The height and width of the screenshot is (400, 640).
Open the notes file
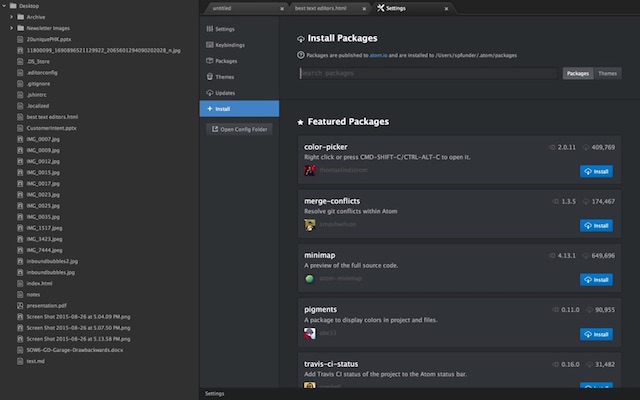point(33,294)
